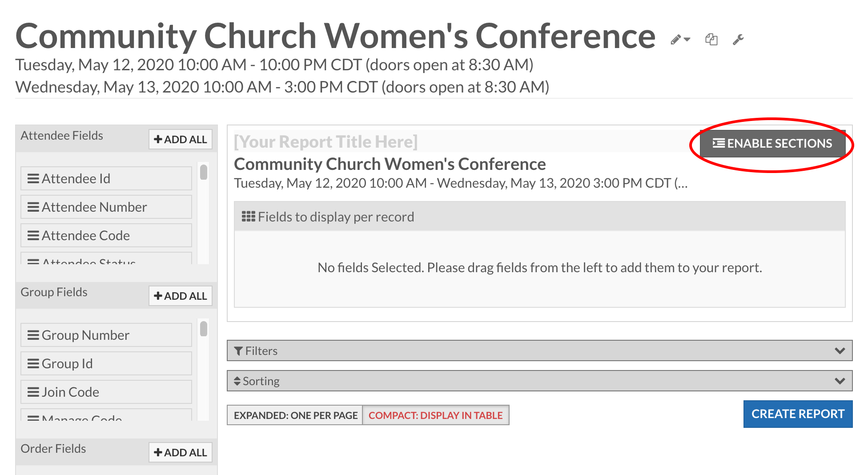Viewport: 868px width, 475px height.
Task: Click the Attendee Fields section heading
Action: tap(62, 136)
